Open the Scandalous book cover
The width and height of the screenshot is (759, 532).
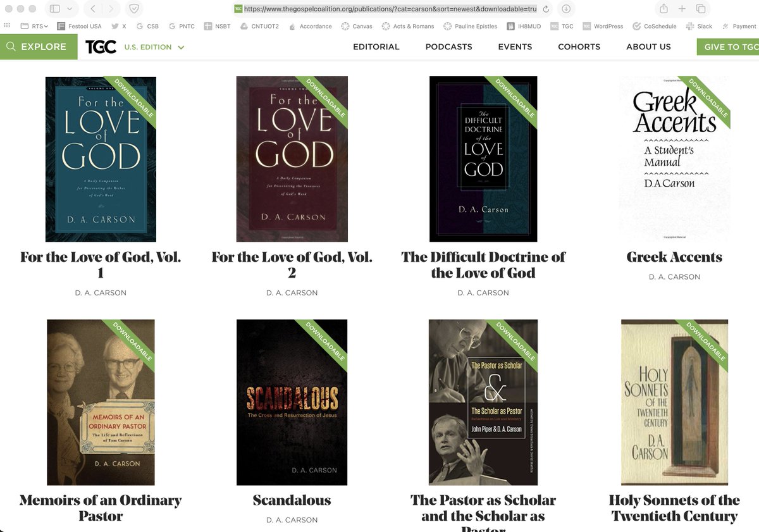[292, 402]
